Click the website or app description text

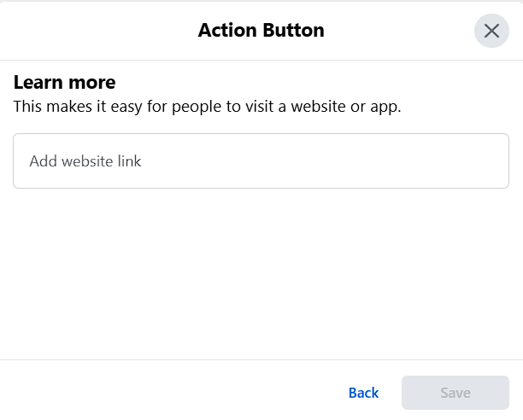[207, 107]
